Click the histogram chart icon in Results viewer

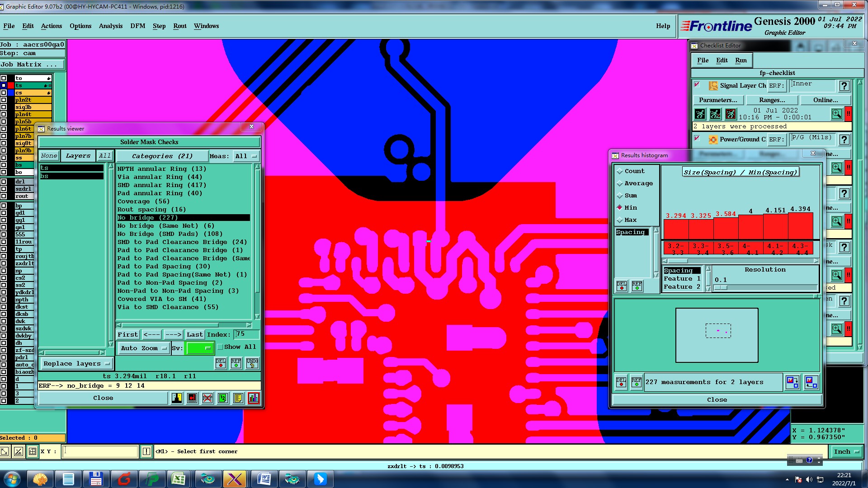tap(254, 398)
